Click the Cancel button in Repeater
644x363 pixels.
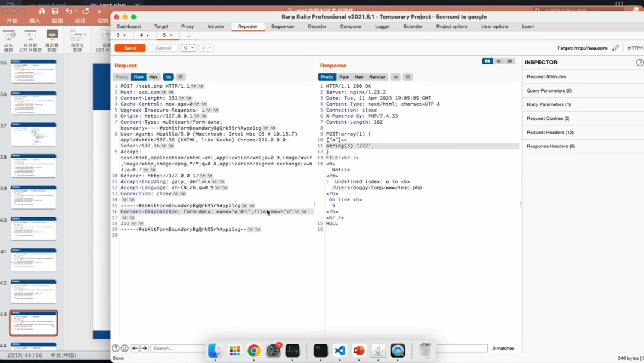(163, 48)
